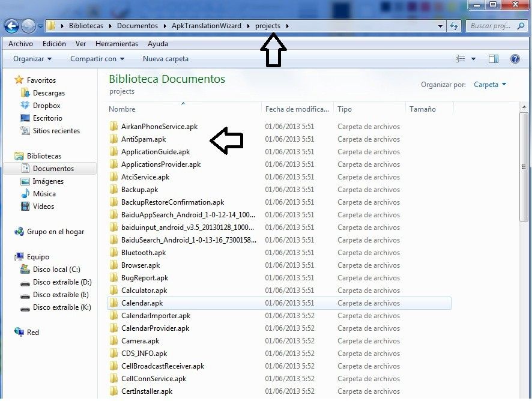Screen dimensions: 532x401
Task: Open the recent locations dropdown beside navigation arrows
Action: coord(40,26)
